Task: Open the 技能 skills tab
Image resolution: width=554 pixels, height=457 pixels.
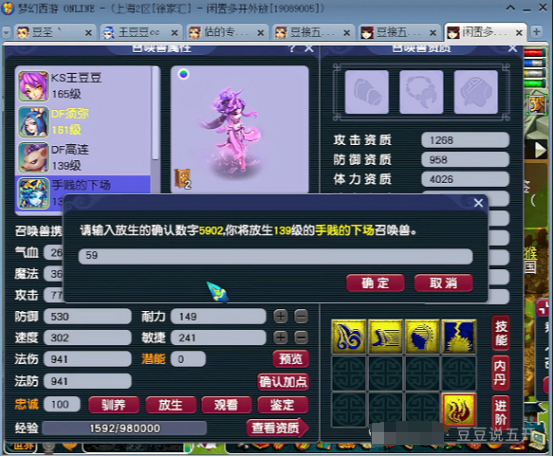Action: tap(501, 333)
